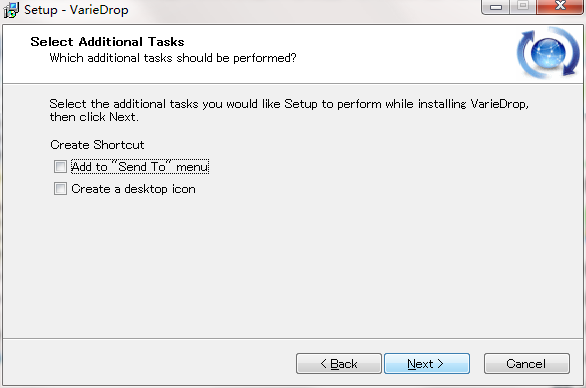Abort installation with the Cancel button
586x388 pixels.
[527, 364]
